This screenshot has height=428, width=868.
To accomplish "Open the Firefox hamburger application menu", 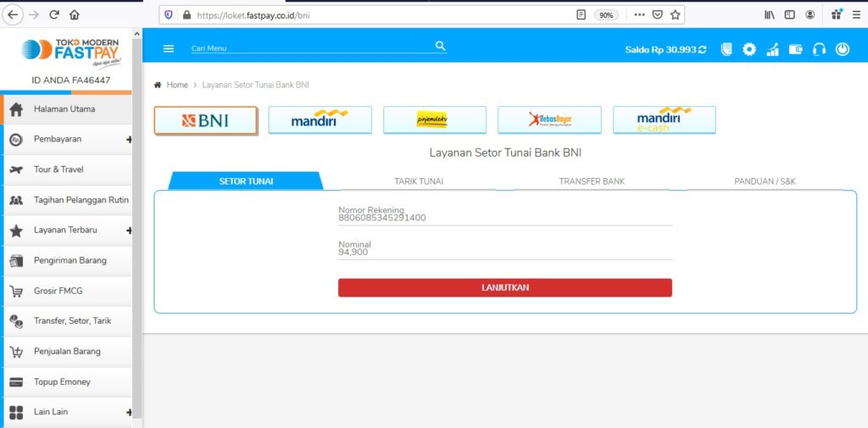I will pyautogui.click(x=856, y=15).
